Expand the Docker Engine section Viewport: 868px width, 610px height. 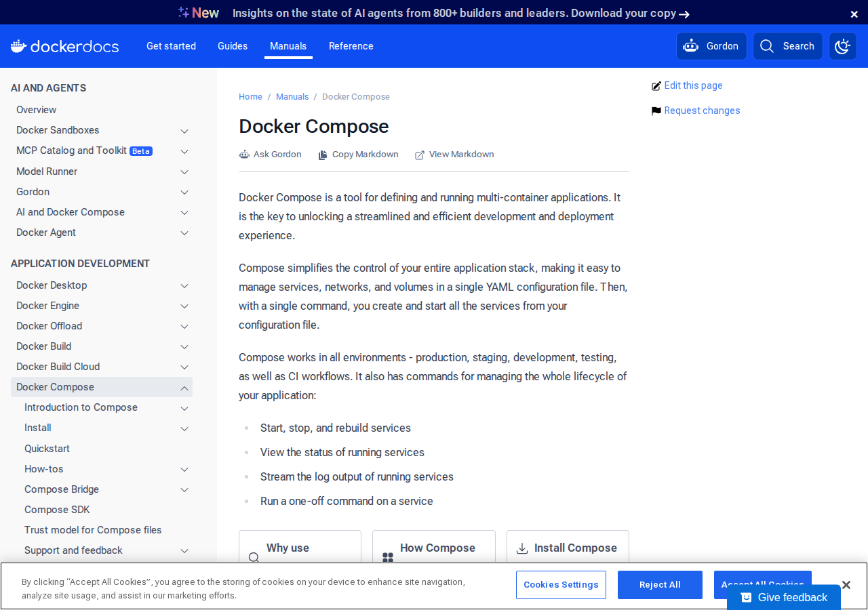[x=184, y=306]
